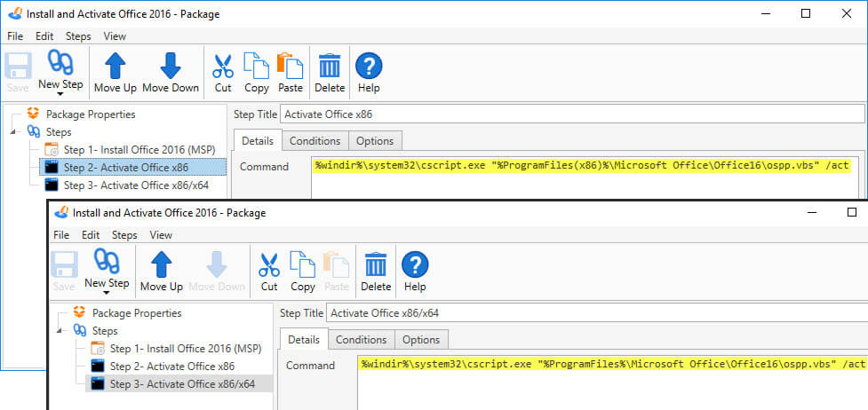This screenshot has height=410, width=868.
Task: Switch to Options tab in front window
Action: [x=421, y=340]
